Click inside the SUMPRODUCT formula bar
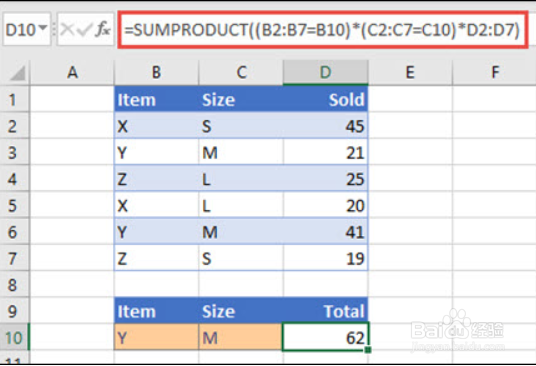 [x=323, y=30]
